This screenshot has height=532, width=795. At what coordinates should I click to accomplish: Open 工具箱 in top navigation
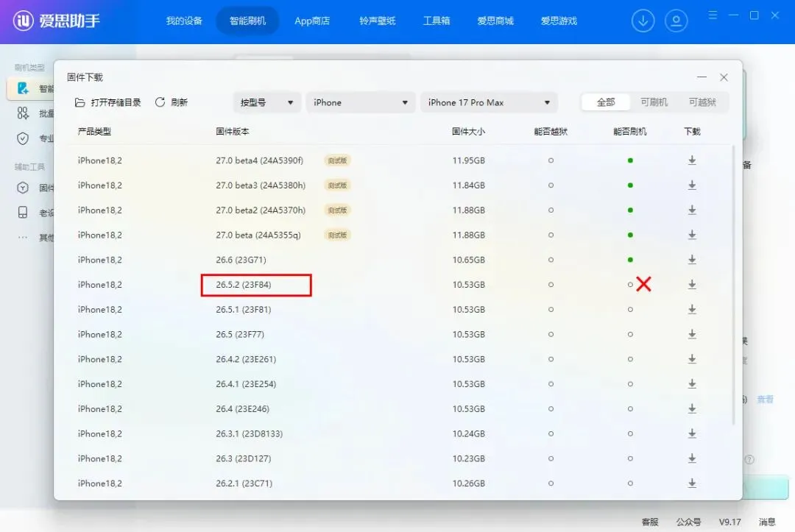point(437,21)
